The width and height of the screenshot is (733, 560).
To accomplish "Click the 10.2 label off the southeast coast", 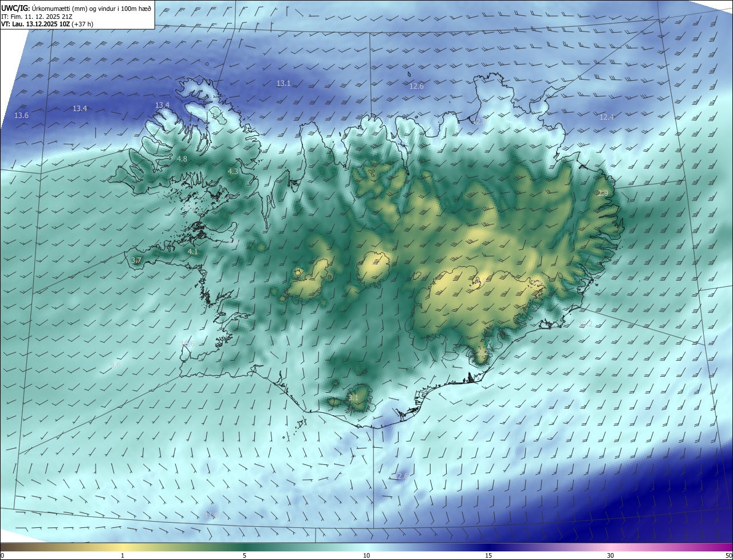I will click(x=585, y=324).
